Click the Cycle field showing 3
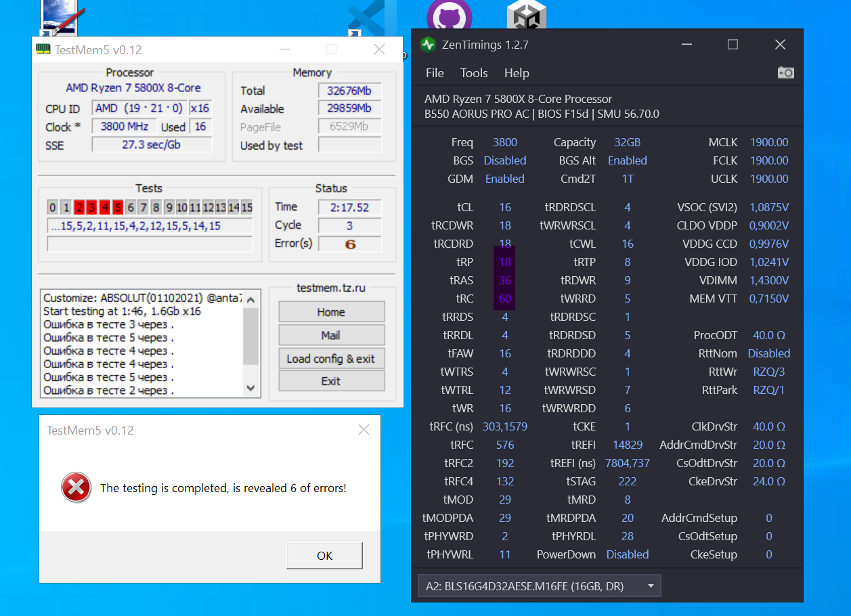The height and width of the screenshot is (616, 851). (x=350, y=225)
